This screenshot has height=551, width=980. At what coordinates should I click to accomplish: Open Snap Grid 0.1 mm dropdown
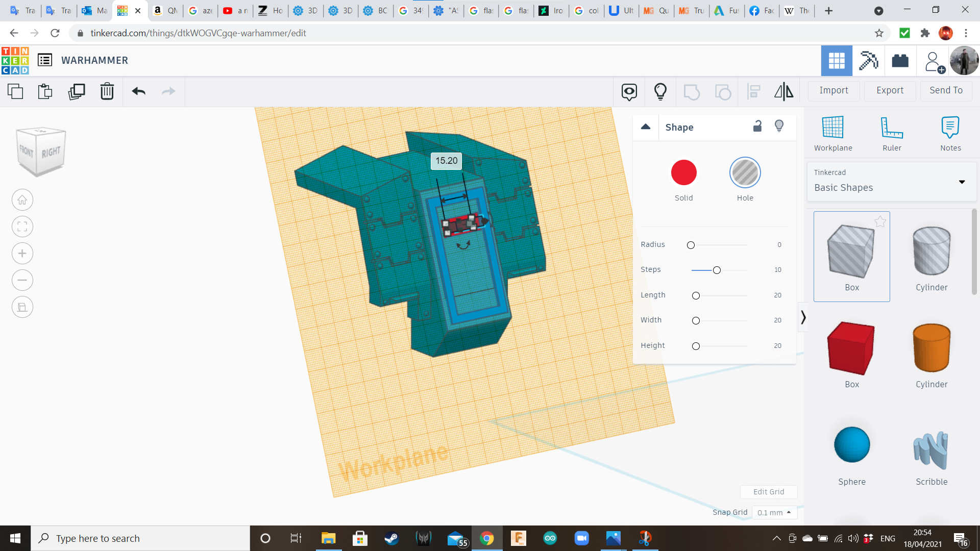[774, 512]
